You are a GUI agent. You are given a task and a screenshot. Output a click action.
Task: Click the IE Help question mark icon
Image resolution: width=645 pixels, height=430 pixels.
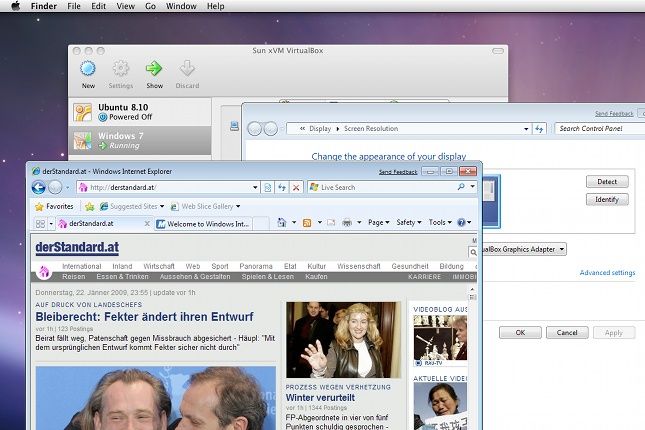coord(461,222)
